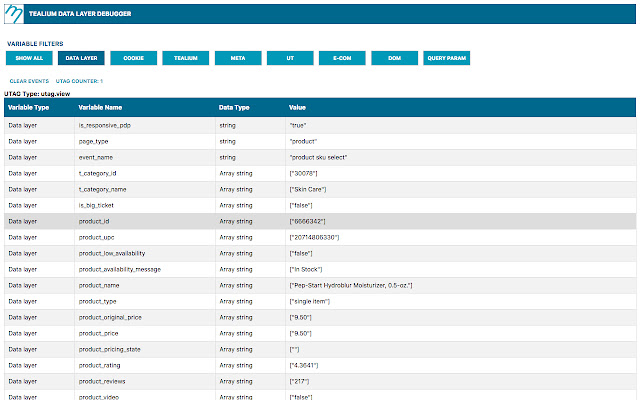
Task: Click the value ["30078"]
Action: coord(303,173)
